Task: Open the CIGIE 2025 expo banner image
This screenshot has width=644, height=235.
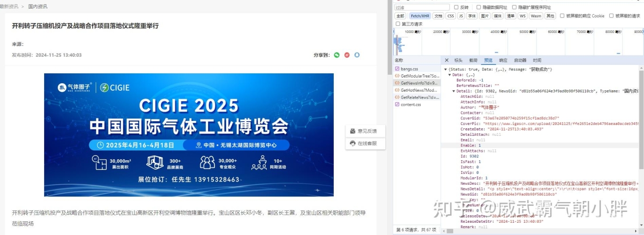Action: click(x=189, y=135)
